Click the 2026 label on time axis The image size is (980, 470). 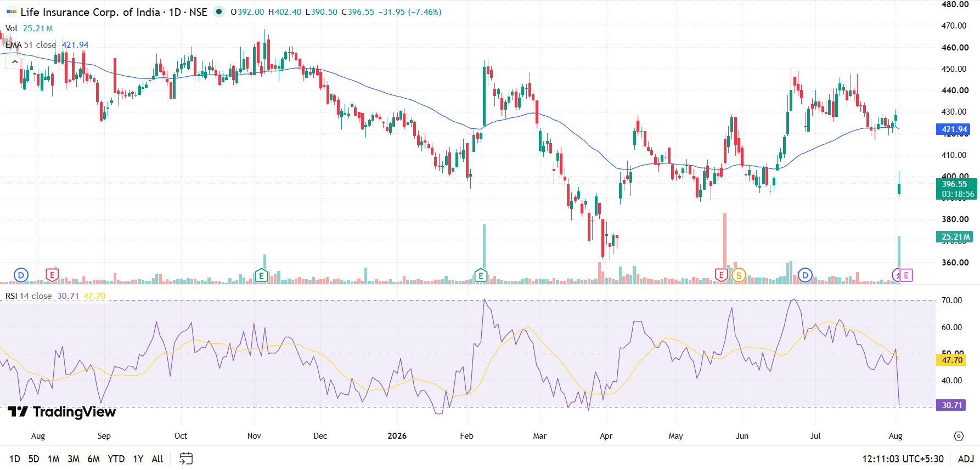pyautogui.click(x=397, y=435)
